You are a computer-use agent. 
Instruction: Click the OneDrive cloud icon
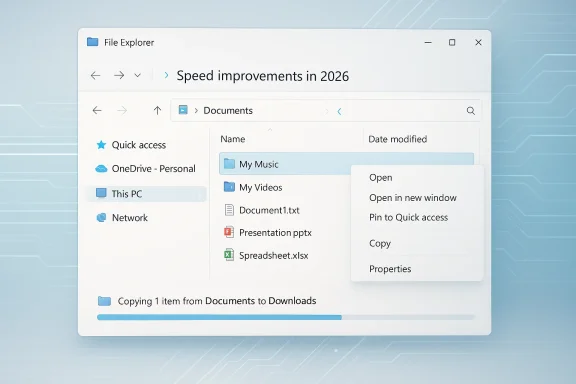point(101,169)
